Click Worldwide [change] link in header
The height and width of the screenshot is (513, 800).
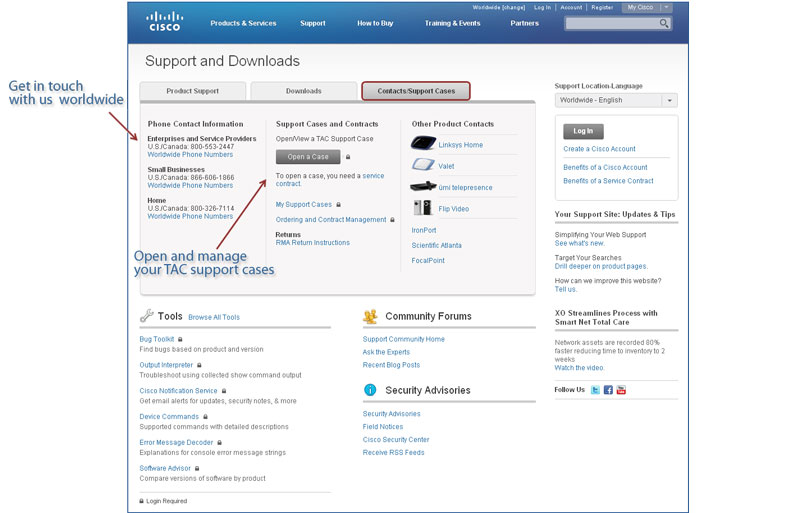(x=498, y=7)
